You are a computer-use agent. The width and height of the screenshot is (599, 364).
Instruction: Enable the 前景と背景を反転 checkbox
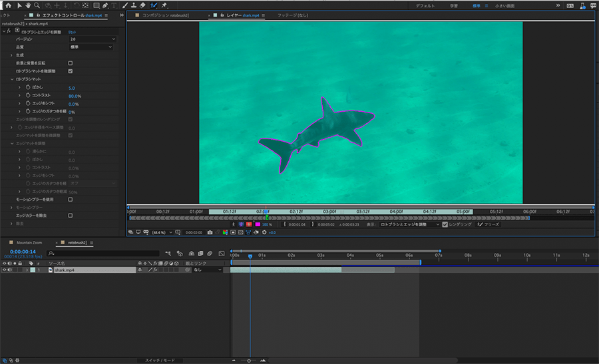pos(71,63)
